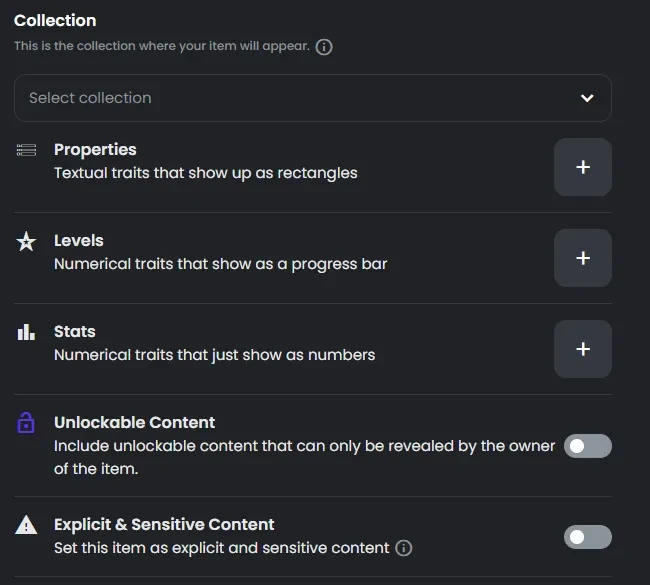The height and width of the screenshot is (585, 650).
Task: Add a new stat with plus button
Action: pos(583,349)
